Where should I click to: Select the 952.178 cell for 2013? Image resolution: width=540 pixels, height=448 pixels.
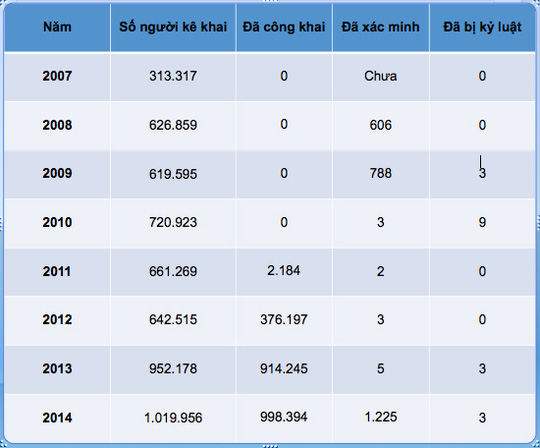coord(173,369)
